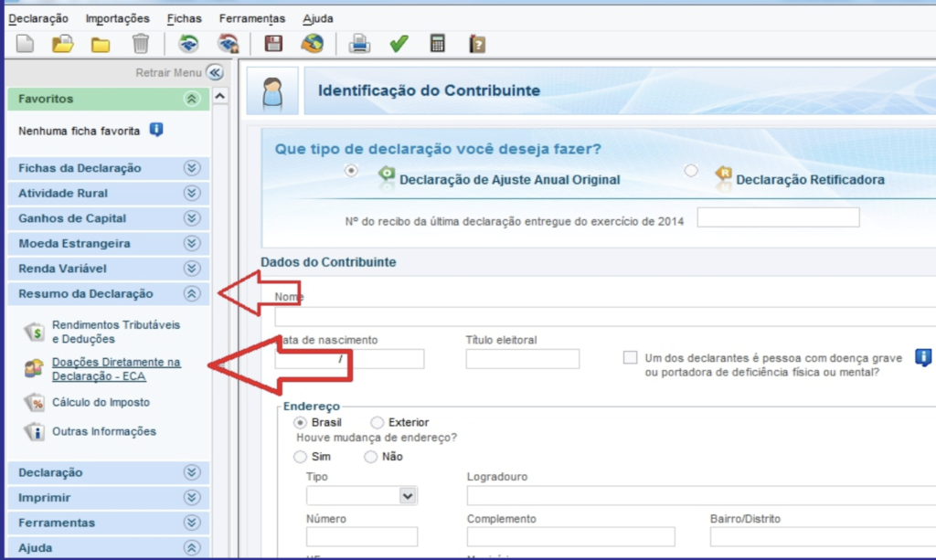Click the printer icon in toolbar
The width and height of the screenshot is (936, 560).
point(359,44)
